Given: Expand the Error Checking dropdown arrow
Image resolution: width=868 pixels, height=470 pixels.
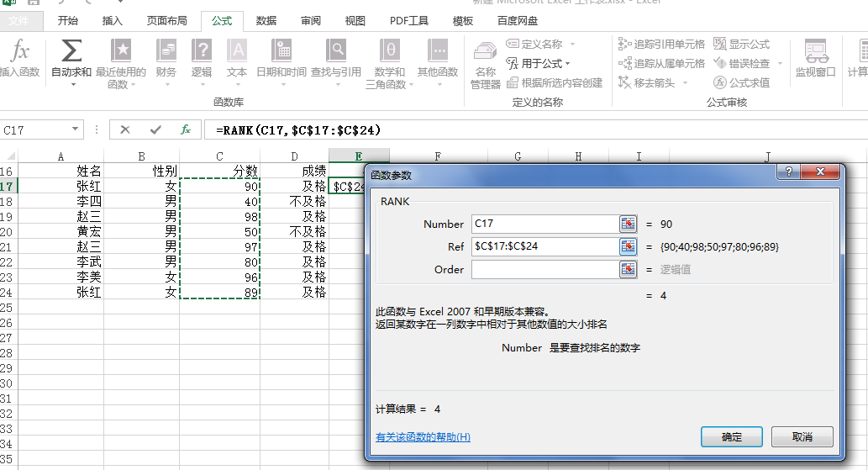Looking at the screenshot, I should [780, 64].
